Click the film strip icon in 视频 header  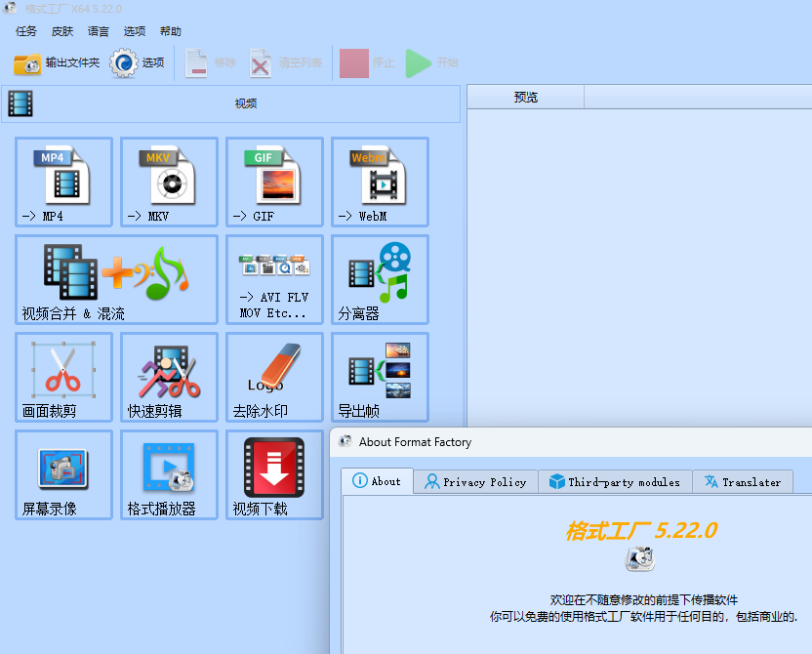click(20, 103)
